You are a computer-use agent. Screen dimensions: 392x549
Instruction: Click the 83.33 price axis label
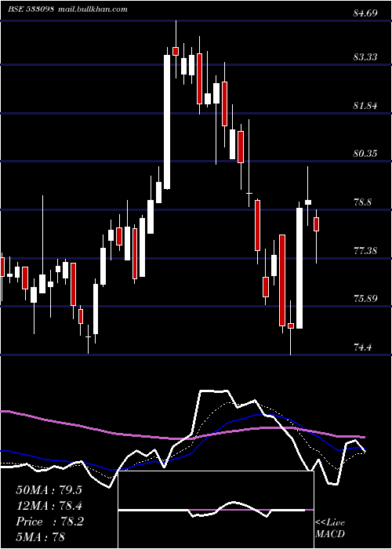[365, 57]
